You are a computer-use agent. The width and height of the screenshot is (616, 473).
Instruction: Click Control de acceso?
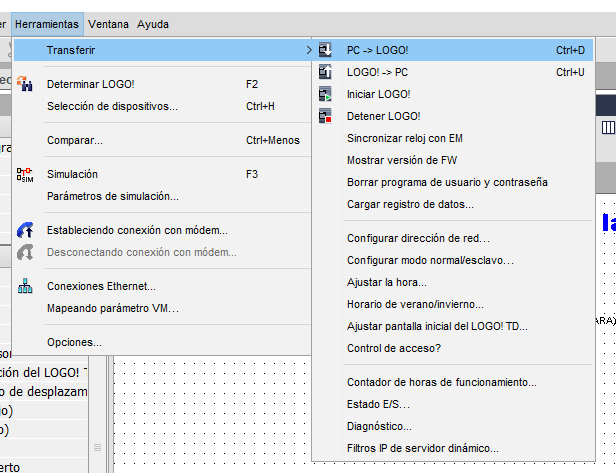pyautogui.click(x=453, y=348)
